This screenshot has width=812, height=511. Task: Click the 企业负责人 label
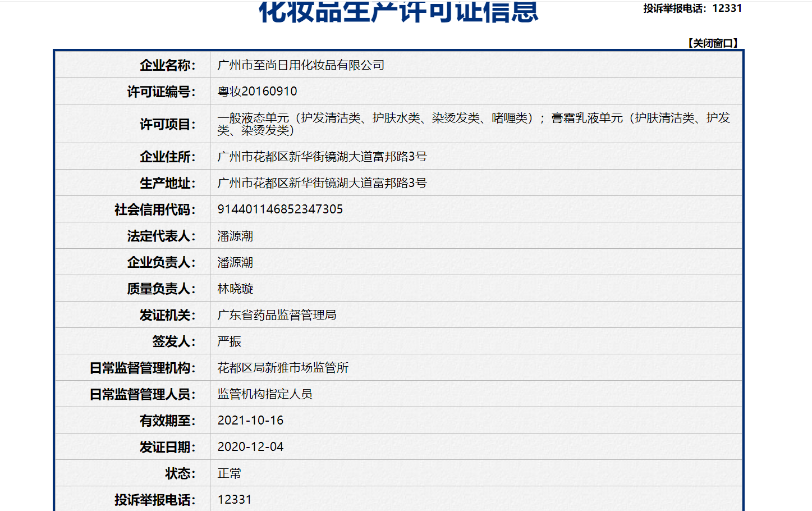pos(161,262)
